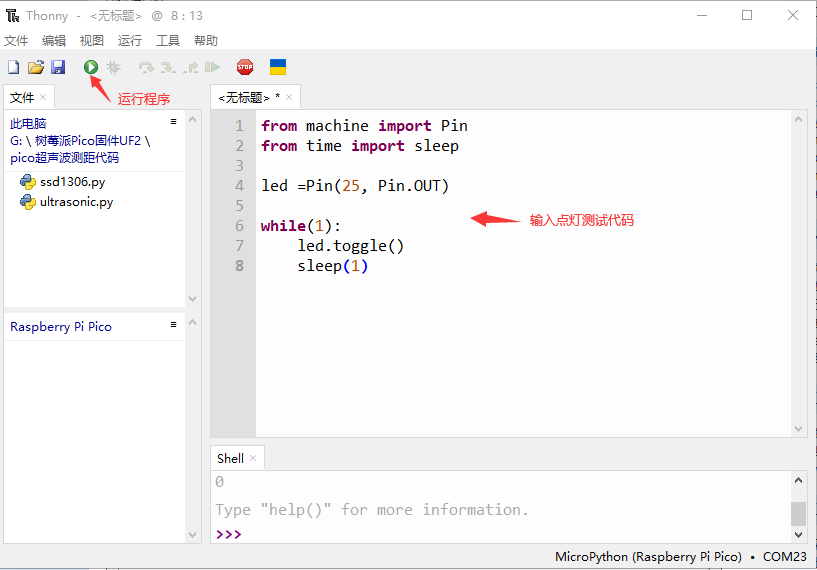Select ssd1306.py in the file list

click(72, 182)
